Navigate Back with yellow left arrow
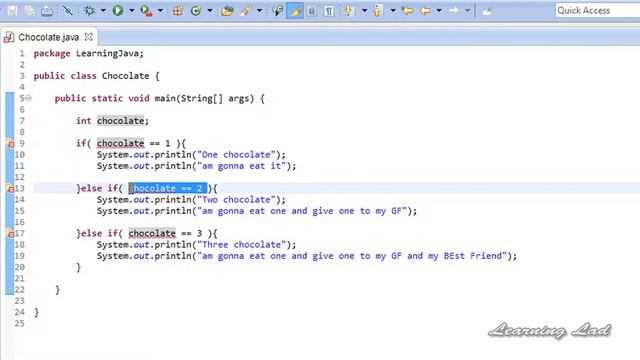This screenshot has height=360, width=640. pos(425,11)
